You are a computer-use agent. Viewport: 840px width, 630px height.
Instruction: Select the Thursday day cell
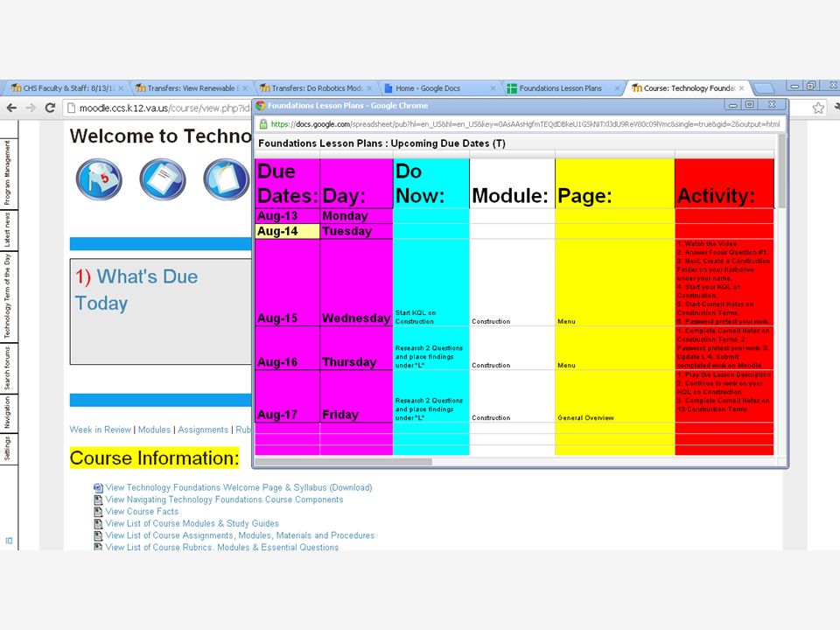pyautogui.click(x=356, y=348)
